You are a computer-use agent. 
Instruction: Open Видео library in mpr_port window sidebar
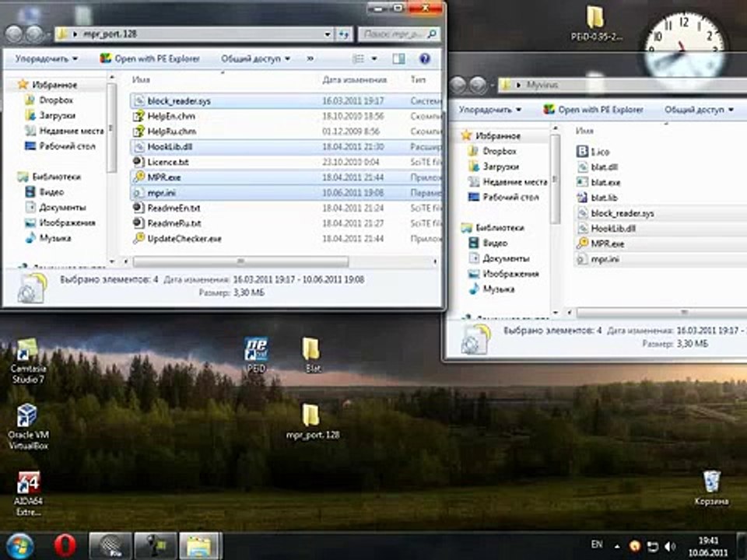(44, 192)
